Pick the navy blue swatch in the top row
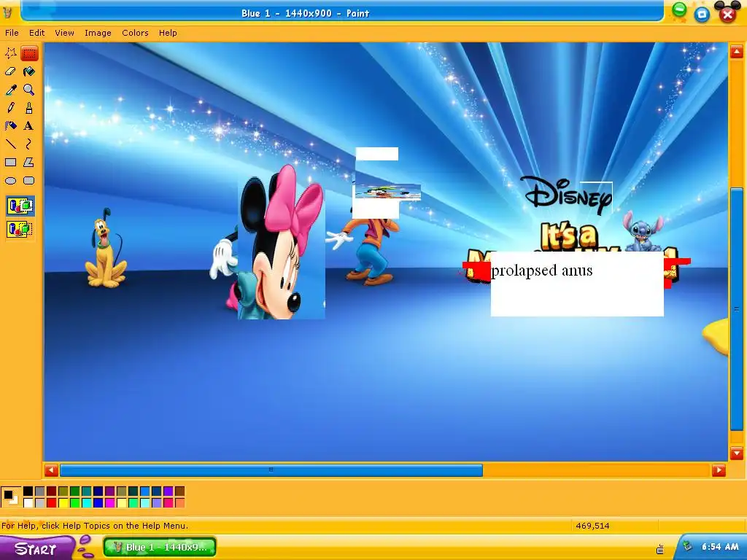747x560 pixels. [98, 491]
